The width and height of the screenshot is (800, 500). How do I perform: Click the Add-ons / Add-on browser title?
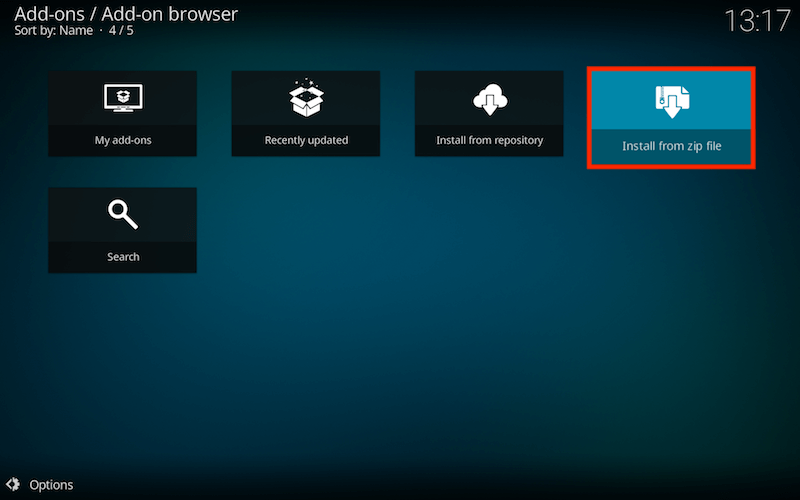coord(126,14)
